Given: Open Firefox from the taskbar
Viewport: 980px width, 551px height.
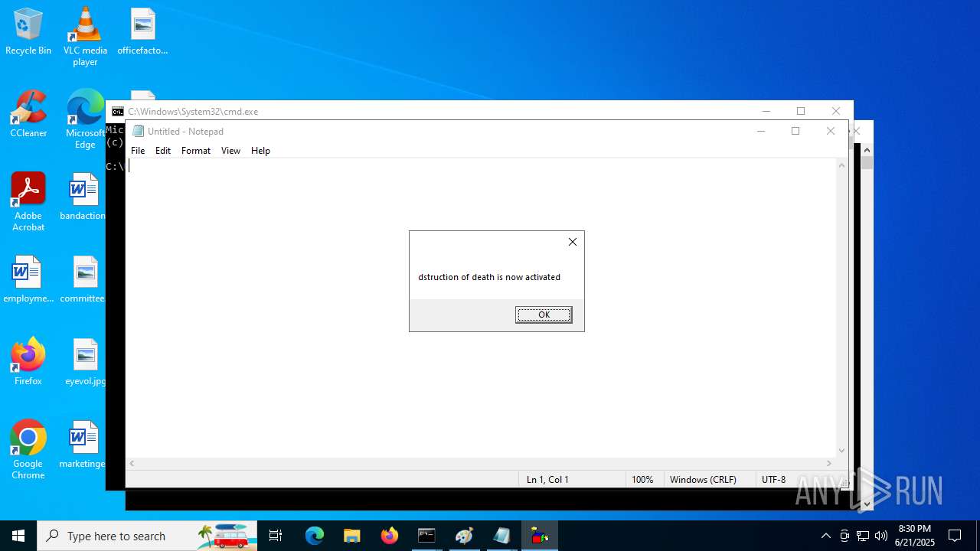Looking at the screenshot, I should [390, 536].
